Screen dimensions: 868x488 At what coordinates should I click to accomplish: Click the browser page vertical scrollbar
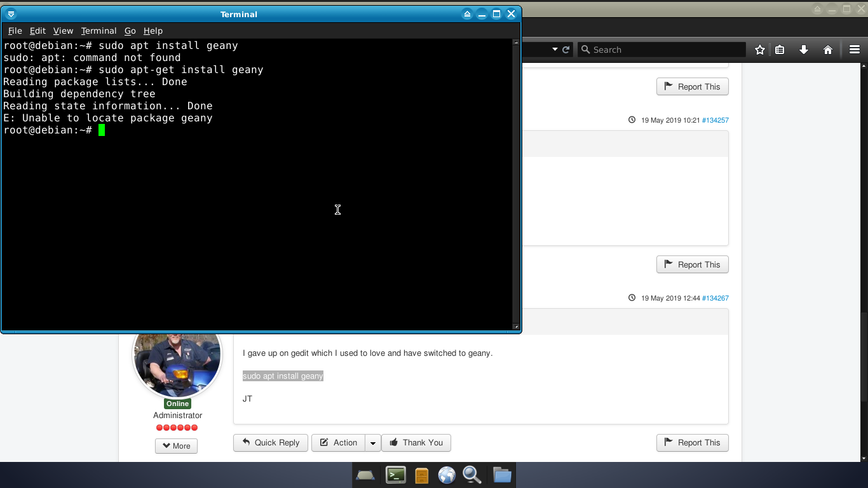coord(864,254)
